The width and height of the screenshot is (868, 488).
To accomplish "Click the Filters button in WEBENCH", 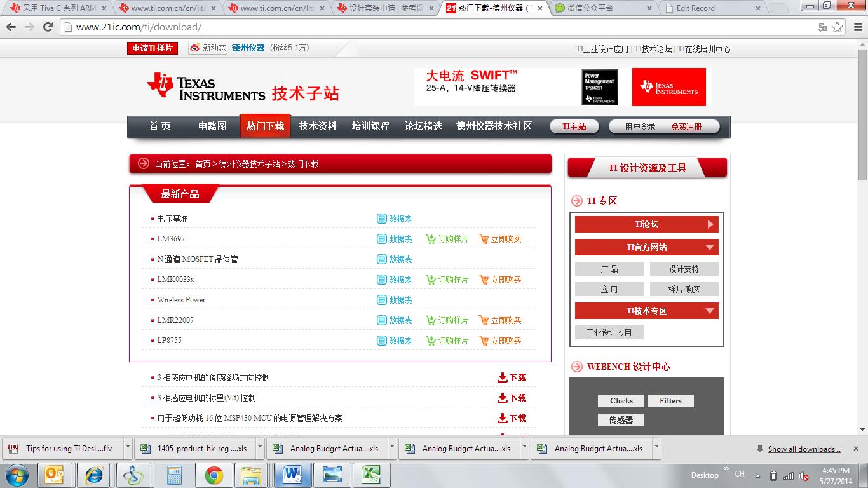I will tap(670, 401).
